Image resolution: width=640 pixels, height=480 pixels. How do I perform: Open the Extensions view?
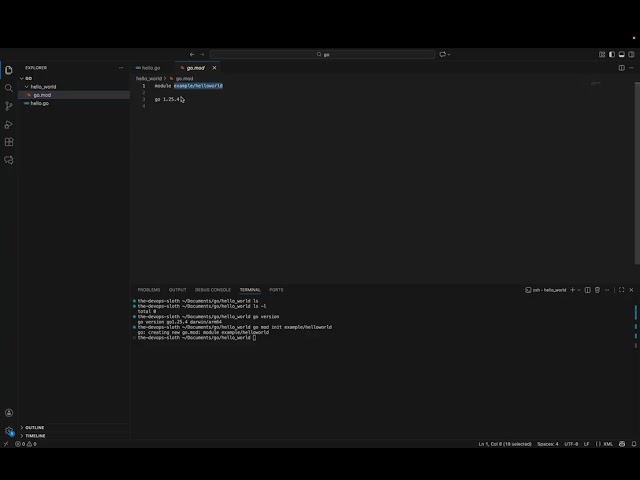9,142
